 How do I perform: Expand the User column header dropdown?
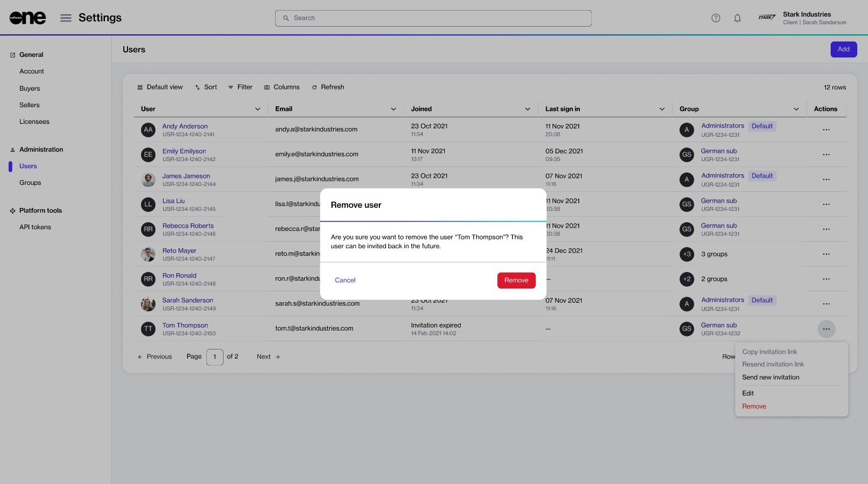click(x=257, y=109)
